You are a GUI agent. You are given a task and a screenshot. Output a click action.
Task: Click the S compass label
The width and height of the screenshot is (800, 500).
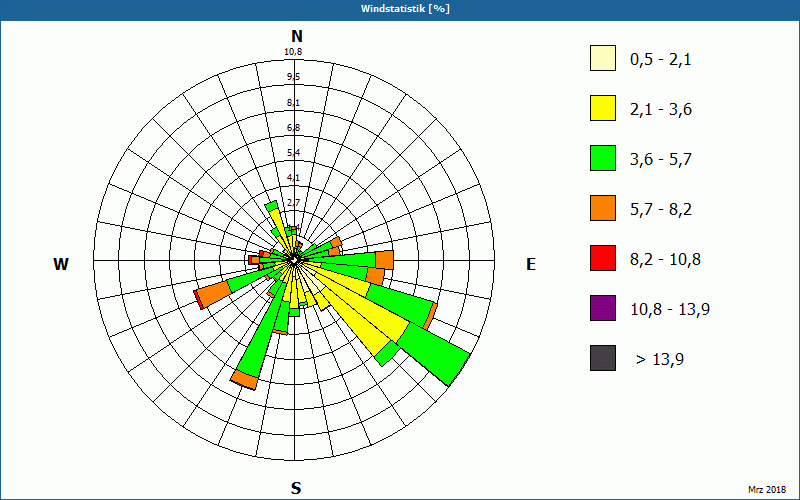[x=296, y=488]
